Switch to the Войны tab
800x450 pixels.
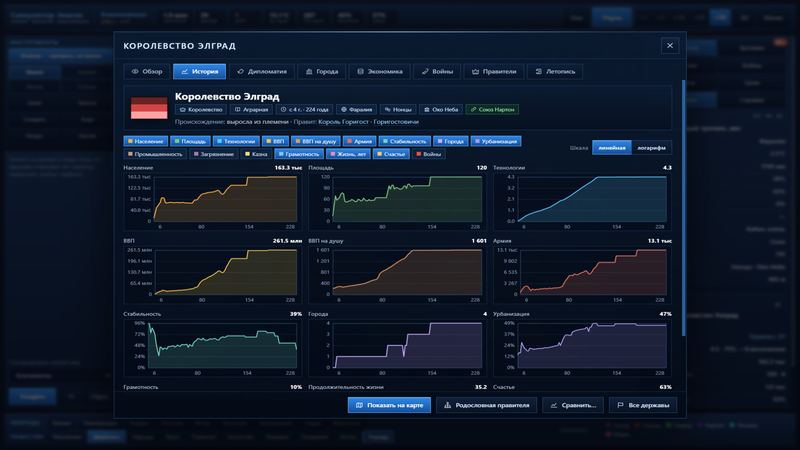437,71
